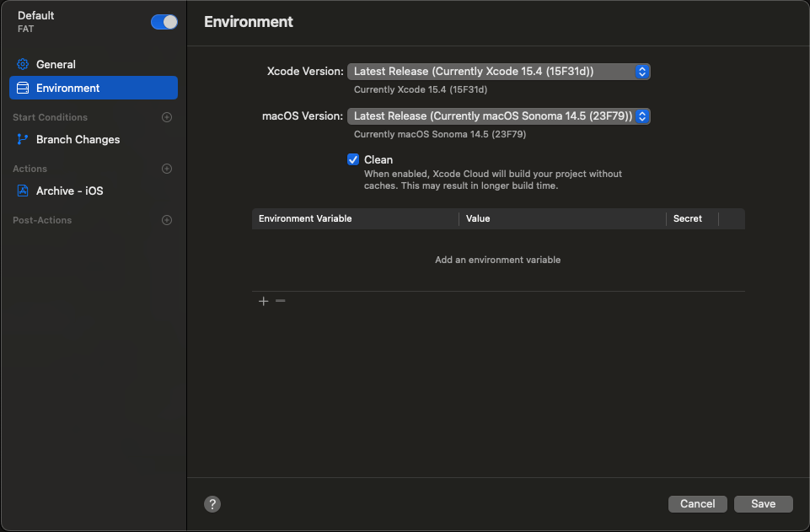The width and height of the screenshot is (810, 532).
Task: Click 'Currently macOS Sonoma 14.5 (23F79)' caption
Action: pyautogui.click(x=440, y=134)
